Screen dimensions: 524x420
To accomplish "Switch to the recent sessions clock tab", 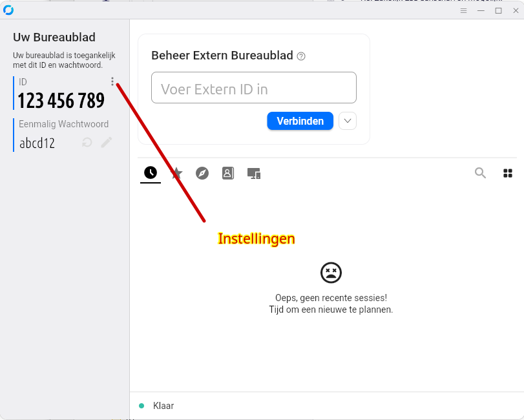I will click(151, 173).
